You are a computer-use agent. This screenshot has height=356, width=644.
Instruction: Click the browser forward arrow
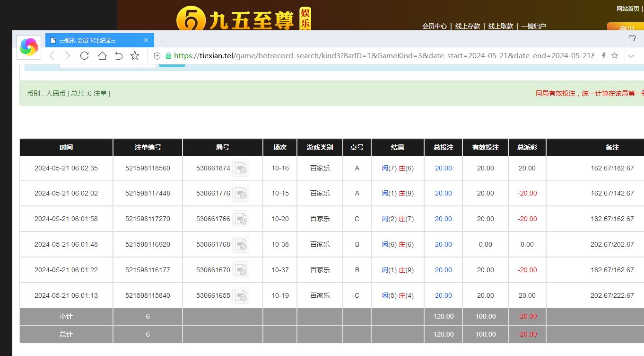click(x=68, y=56)
